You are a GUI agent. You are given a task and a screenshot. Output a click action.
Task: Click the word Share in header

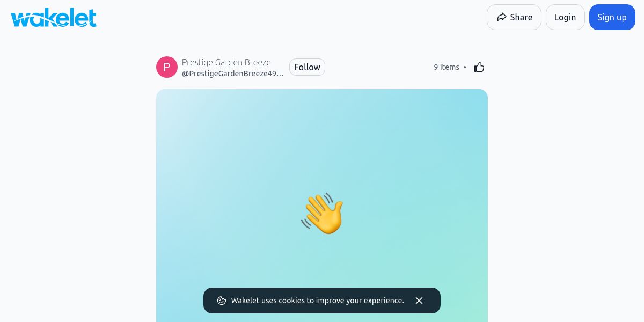click(x=521, y=17)
